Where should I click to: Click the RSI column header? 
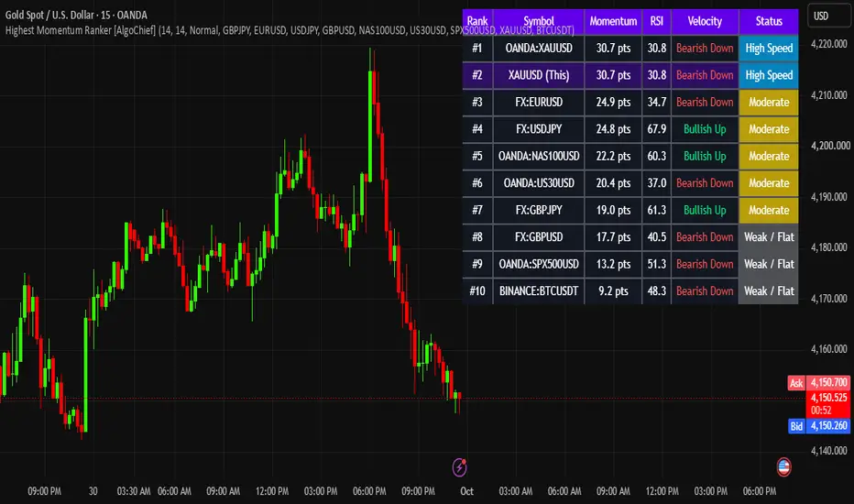[656, 21]
